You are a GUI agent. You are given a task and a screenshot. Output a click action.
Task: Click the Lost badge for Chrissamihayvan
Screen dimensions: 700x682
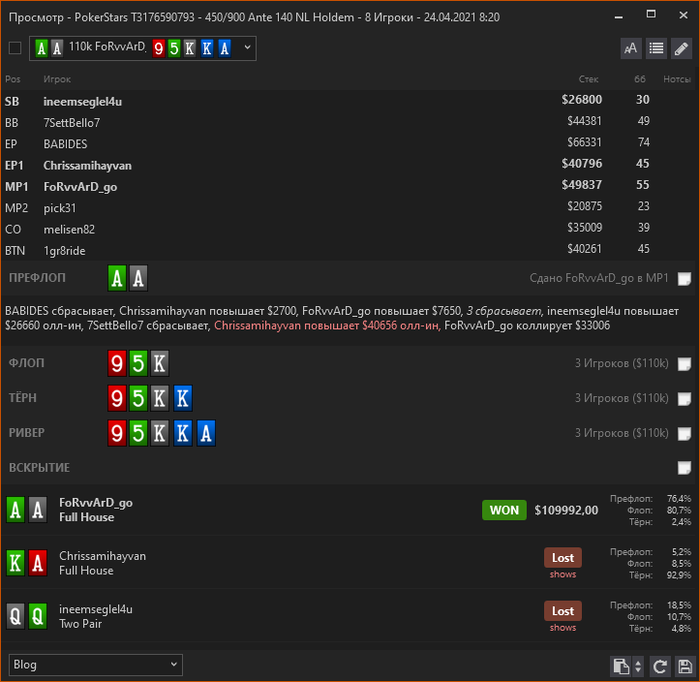coord(562,557)
